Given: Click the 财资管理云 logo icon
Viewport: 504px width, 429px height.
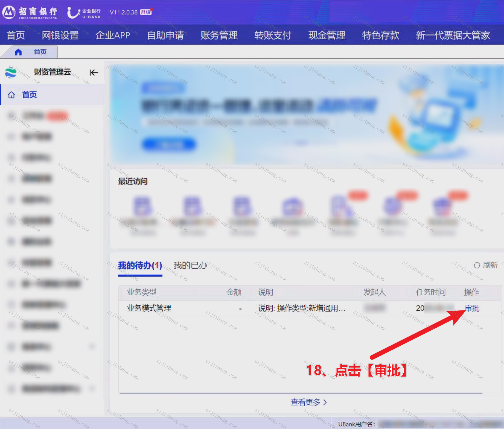Looking at the screenshot, I should [x=11, y=72].
